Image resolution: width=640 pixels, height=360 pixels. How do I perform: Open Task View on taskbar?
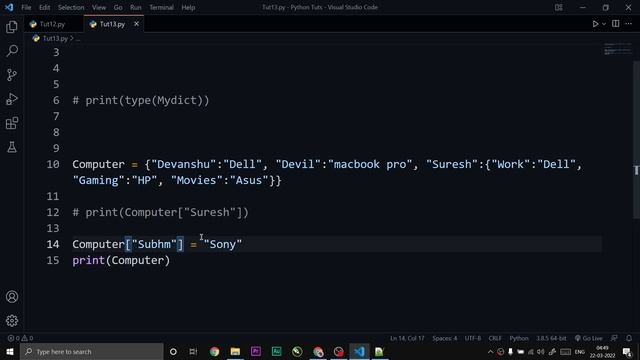193,351
